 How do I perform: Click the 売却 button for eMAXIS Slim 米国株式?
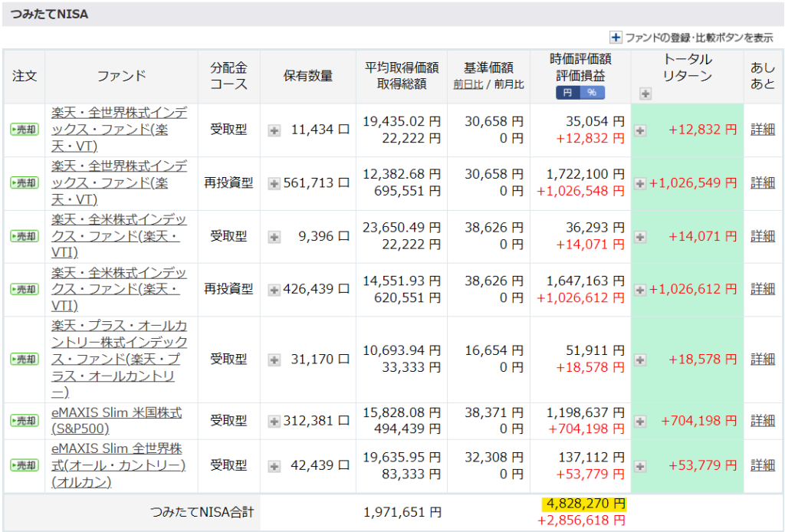point(24,421)
